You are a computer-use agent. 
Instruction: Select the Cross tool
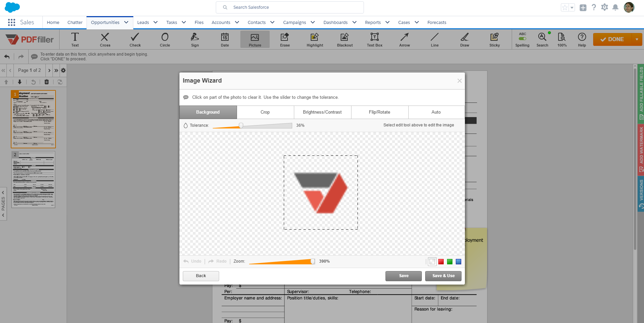[105, 39]
